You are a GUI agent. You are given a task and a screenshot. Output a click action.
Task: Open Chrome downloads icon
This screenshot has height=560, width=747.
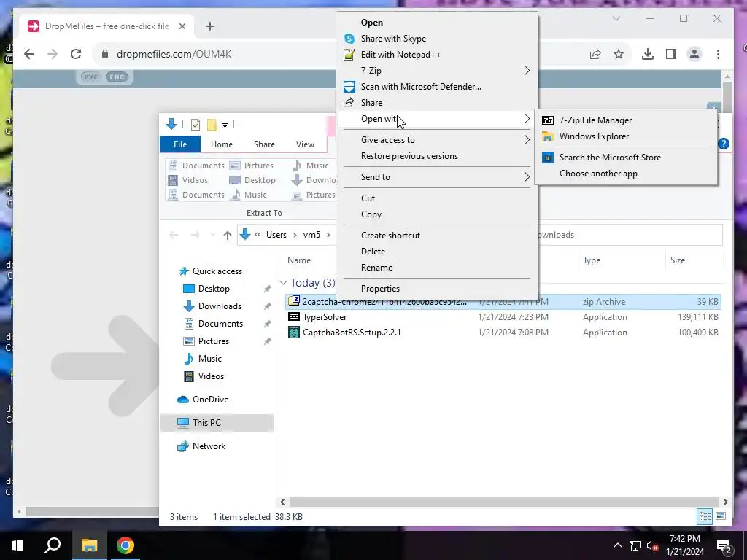648,54
